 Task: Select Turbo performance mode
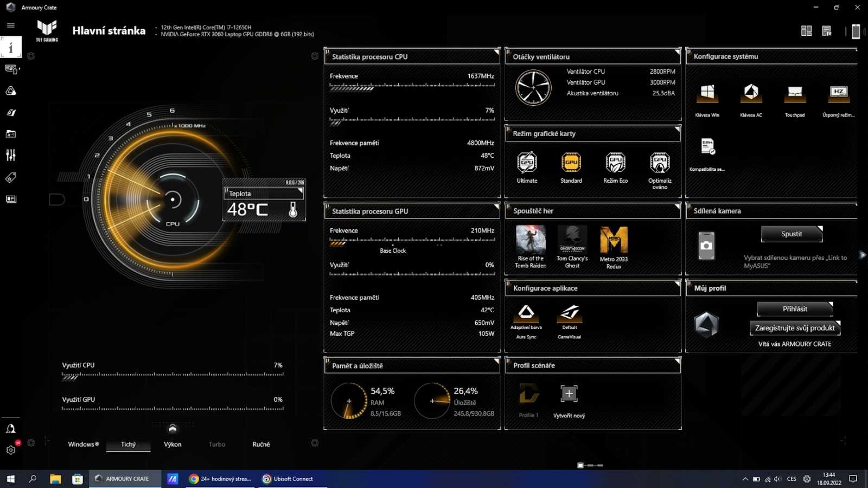click(x=217, y=445)
